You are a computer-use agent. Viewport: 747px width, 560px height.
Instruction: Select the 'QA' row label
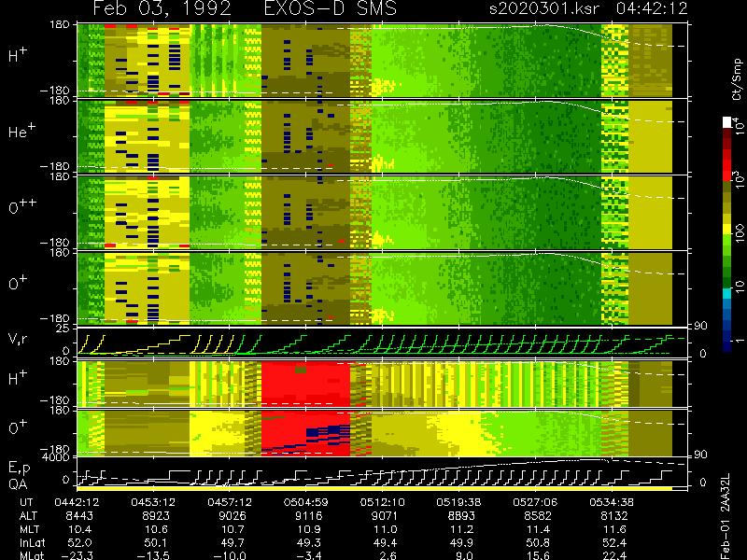[x=18, y=484]
